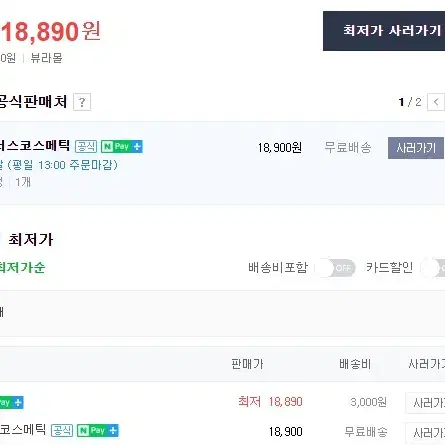
Task: Click the 최저가 사러가기 dark button
Action: 384,31
